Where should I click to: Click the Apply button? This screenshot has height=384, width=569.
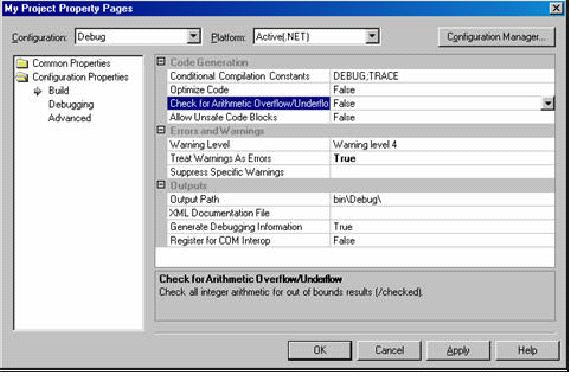[458, 350]
